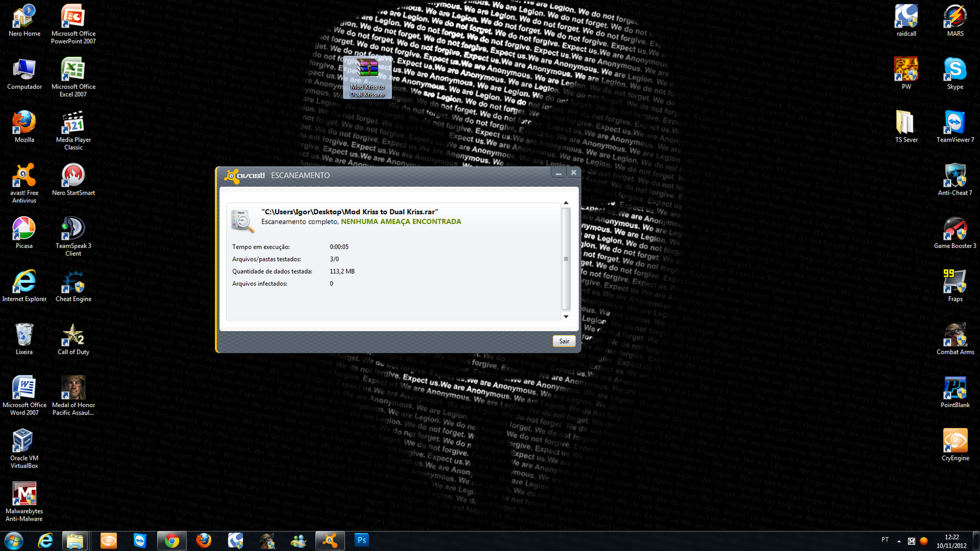The height and width of the screenshot is (551, 980).
Task: Open the raidcall taskbar shortcut
Action: 235,541
